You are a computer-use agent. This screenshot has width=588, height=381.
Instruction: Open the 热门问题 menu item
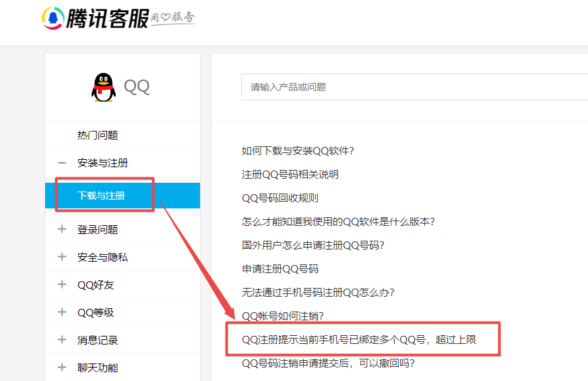pyautogui.click(x=98, y=135)
